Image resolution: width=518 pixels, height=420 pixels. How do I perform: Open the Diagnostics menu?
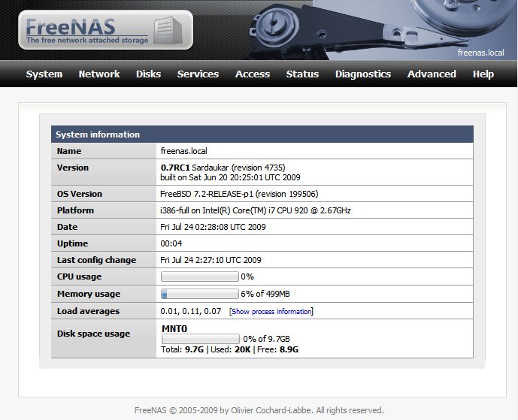click(363, 74)
